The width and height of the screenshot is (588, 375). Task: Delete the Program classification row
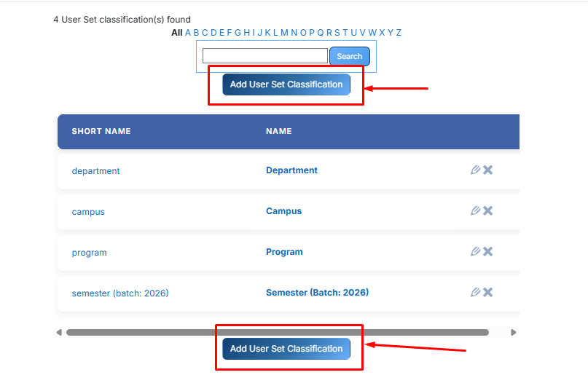click(488, 251)
